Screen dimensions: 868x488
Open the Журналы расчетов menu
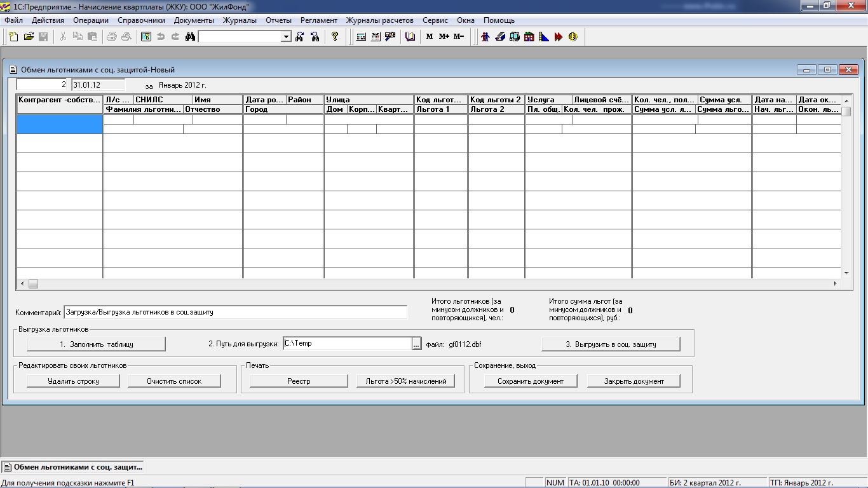[x=380, y=20]
